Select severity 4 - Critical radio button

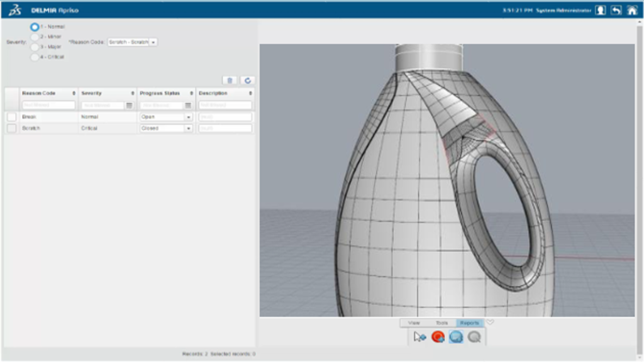35,57
